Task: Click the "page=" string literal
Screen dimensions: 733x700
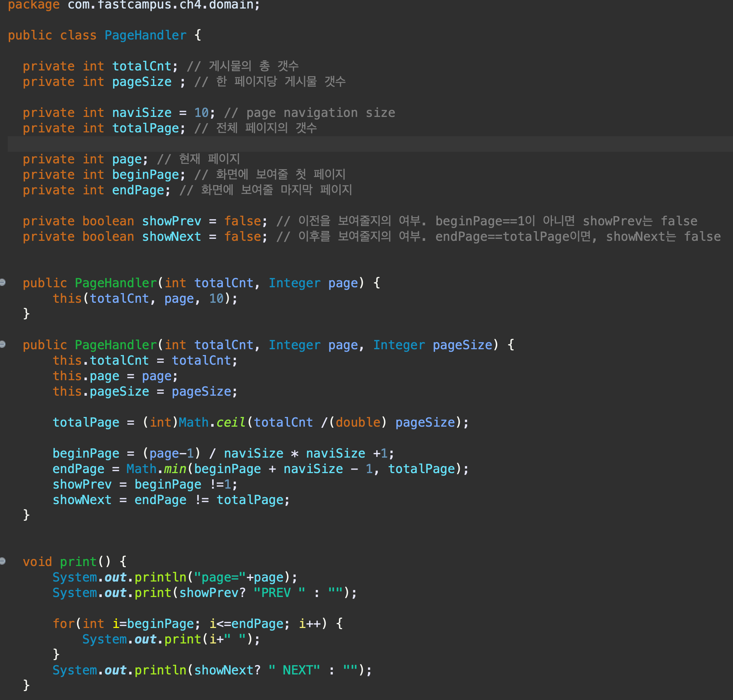Action: pos(220,577)
